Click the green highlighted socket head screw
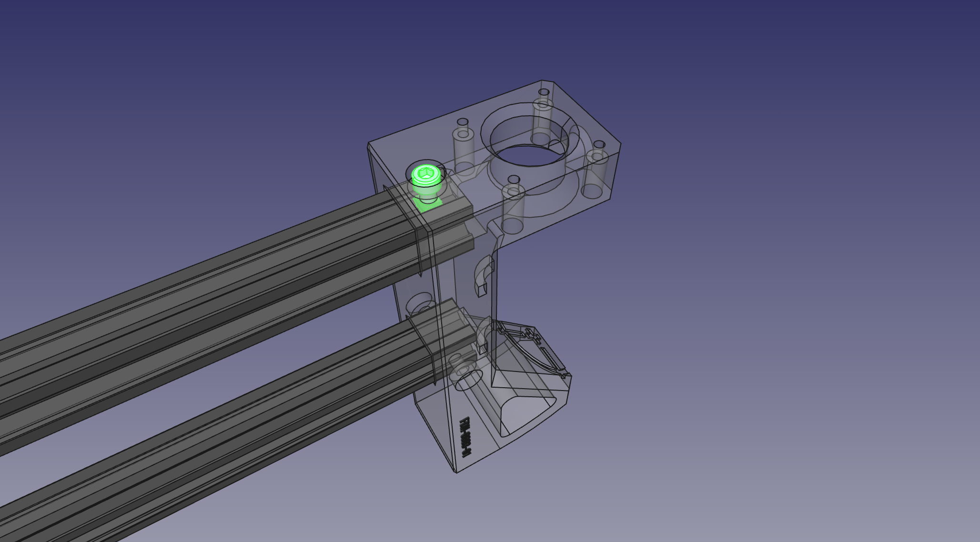The width and height of the screenshot is (980, 542). 425,176
